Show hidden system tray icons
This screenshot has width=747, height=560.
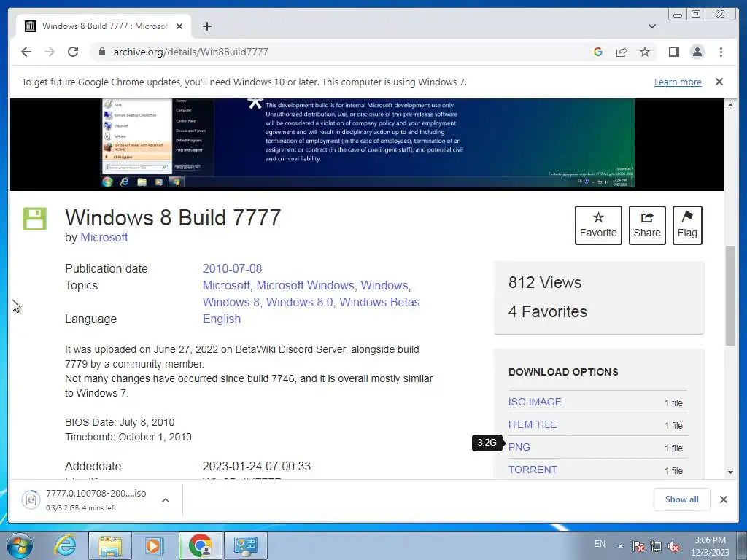[x=620, y=546]
